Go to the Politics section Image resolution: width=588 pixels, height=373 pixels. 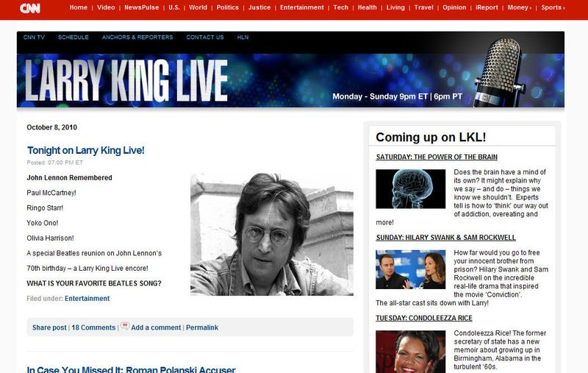pos(228,7)
